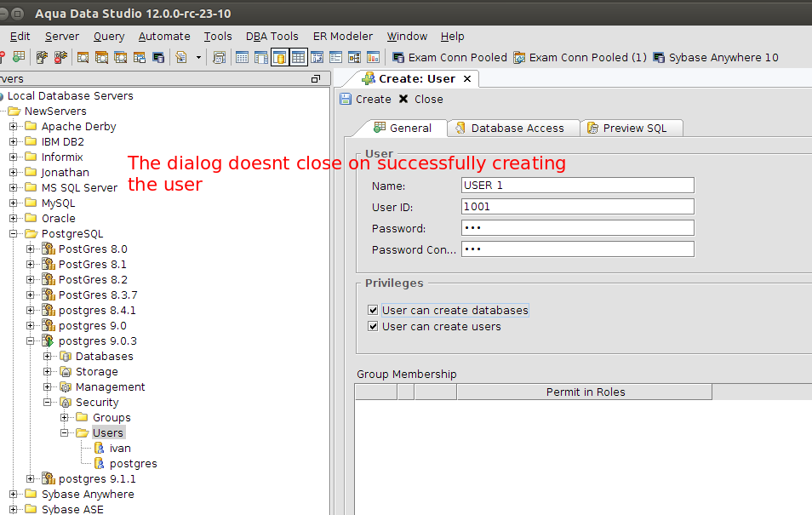Click the green register server grid icon
Viewport: 812px width, 515px height.
coord(19,57)
